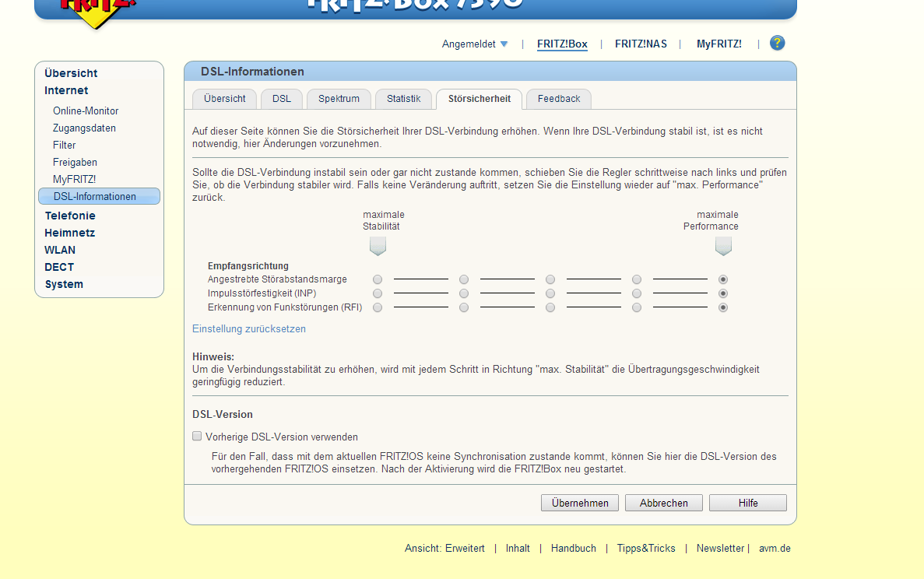Select second Störabstandsmarge radio step
924x579 pixels.
[464, 279]
